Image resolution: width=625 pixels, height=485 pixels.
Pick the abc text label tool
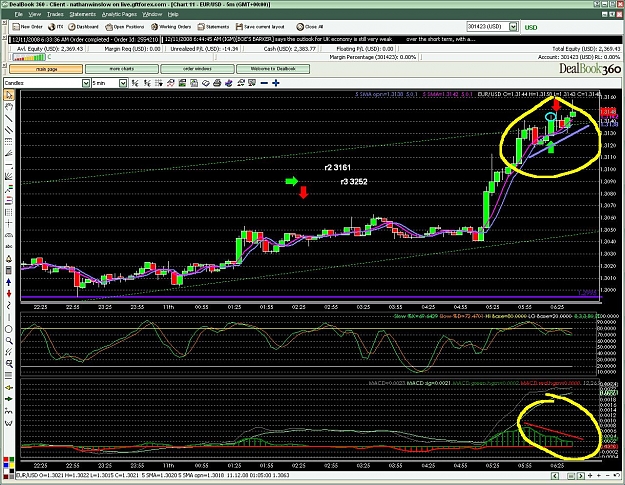coord(9,246)
